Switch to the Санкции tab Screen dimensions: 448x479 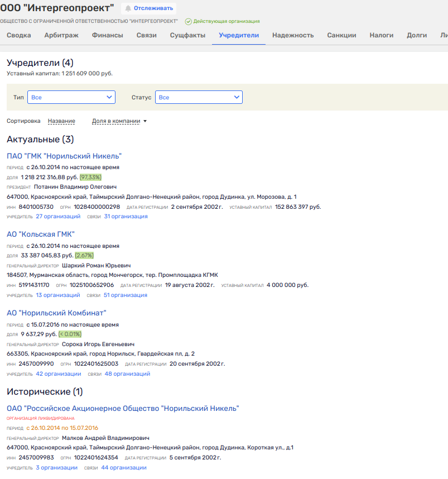341,35
